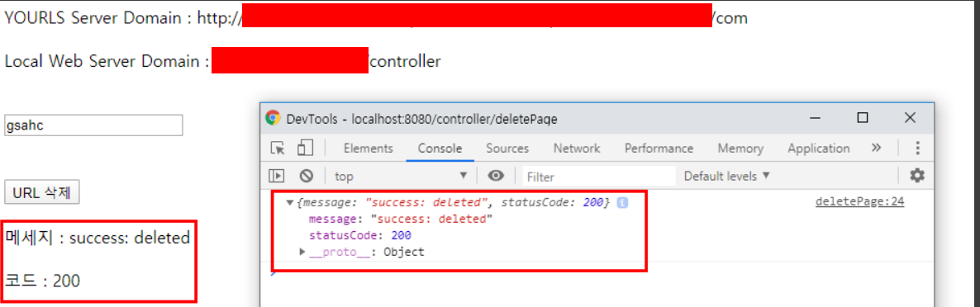980x307 pixels.
Task: Switch to the Elements tab
Action: pyautogui.click(x=369, y=149)
